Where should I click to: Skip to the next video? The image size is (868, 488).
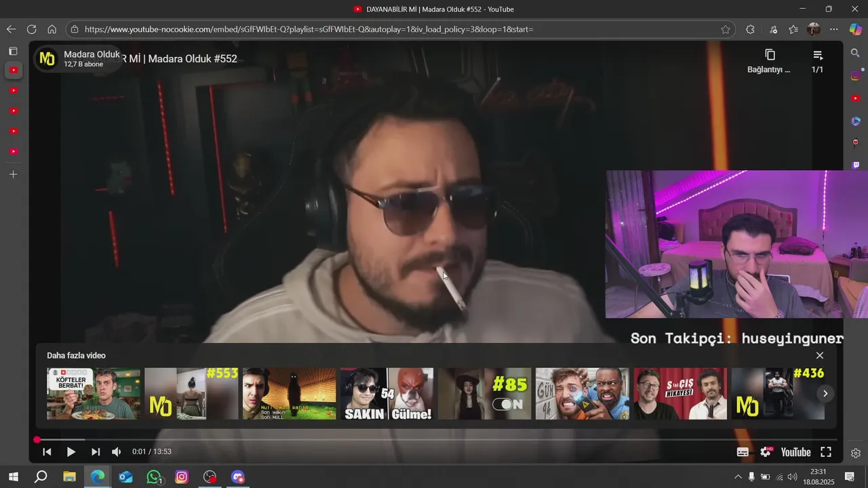96,452
